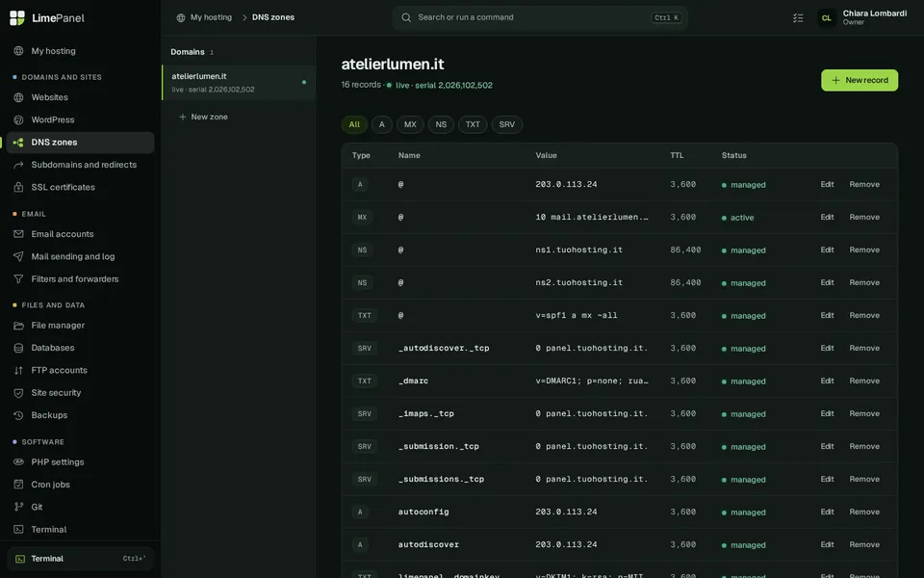Click the 'active' status of MX record
924x578 pixels.
(x=738, y=218)
